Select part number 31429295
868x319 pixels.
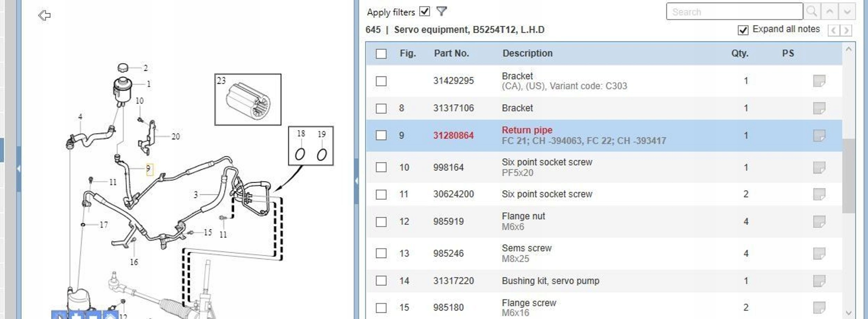(x=453, y=81)
